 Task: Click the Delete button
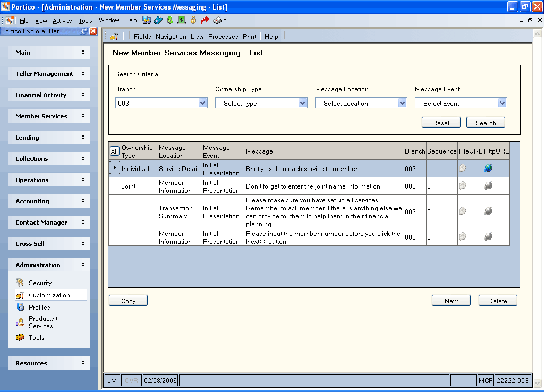pyautogui.click(x=497, y=301)
